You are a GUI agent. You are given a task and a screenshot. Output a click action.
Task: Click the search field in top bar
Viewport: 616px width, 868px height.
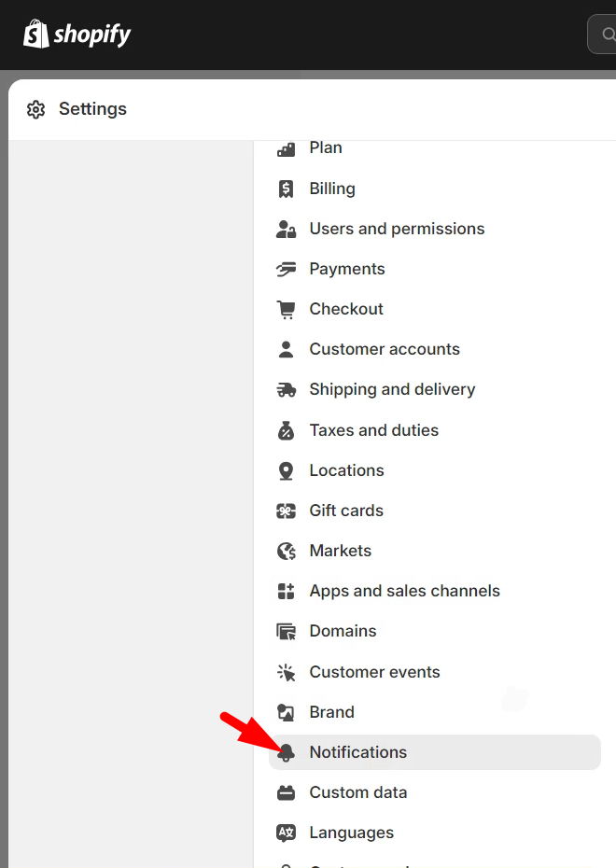tap(604, 35)
